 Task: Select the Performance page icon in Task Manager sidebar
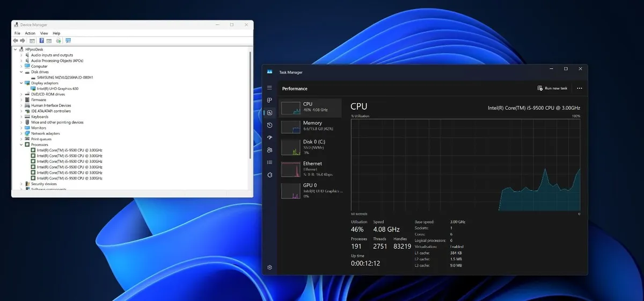pyautogui.click(x=269, y=113)
